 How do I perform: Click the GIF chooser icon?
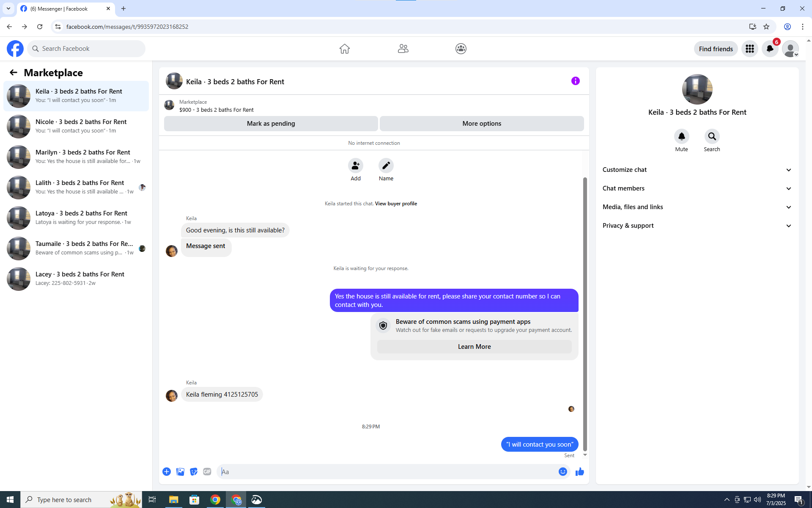point(207,472)
